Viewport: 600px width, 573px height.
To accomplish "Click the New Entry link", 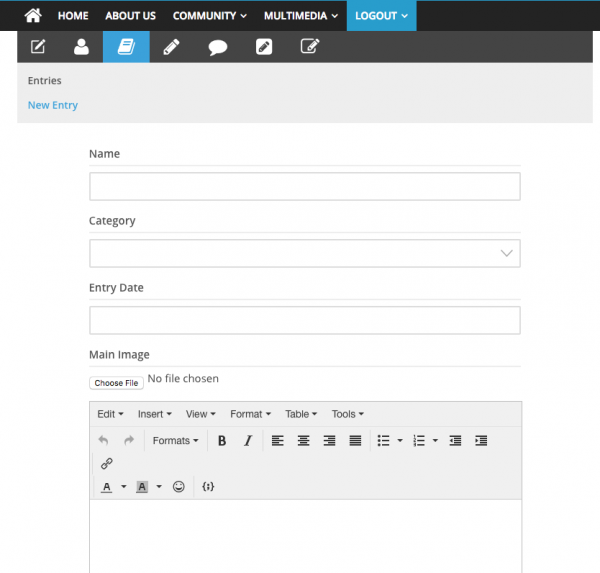I will 53,105.
